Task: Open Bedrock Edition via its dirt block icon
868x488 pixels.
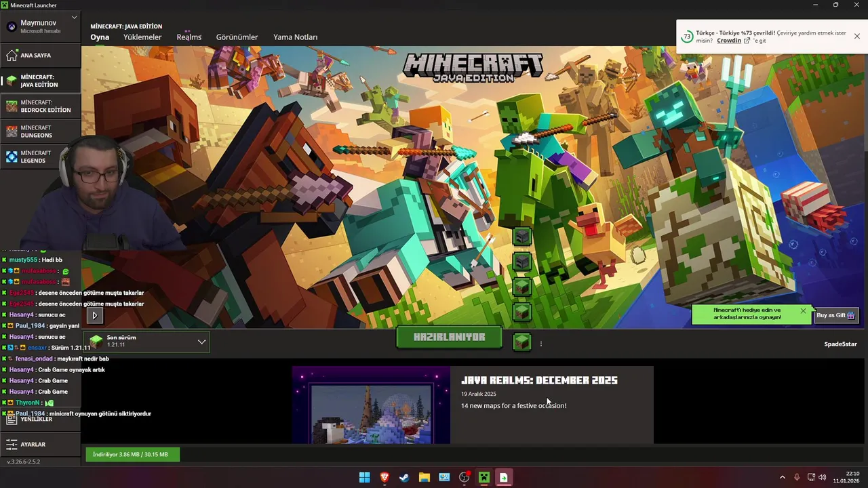Action: click(x=12, y=106)
